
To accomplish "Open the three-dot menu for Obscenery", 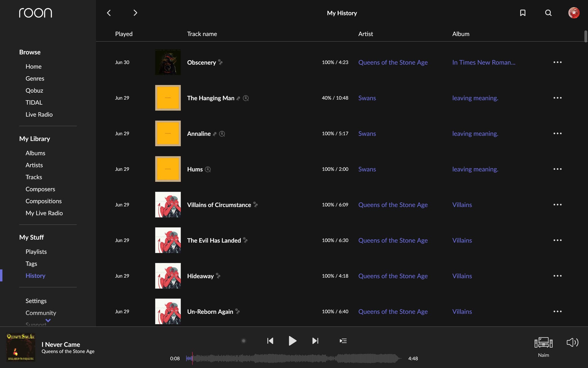I will (x=557, y=62).
